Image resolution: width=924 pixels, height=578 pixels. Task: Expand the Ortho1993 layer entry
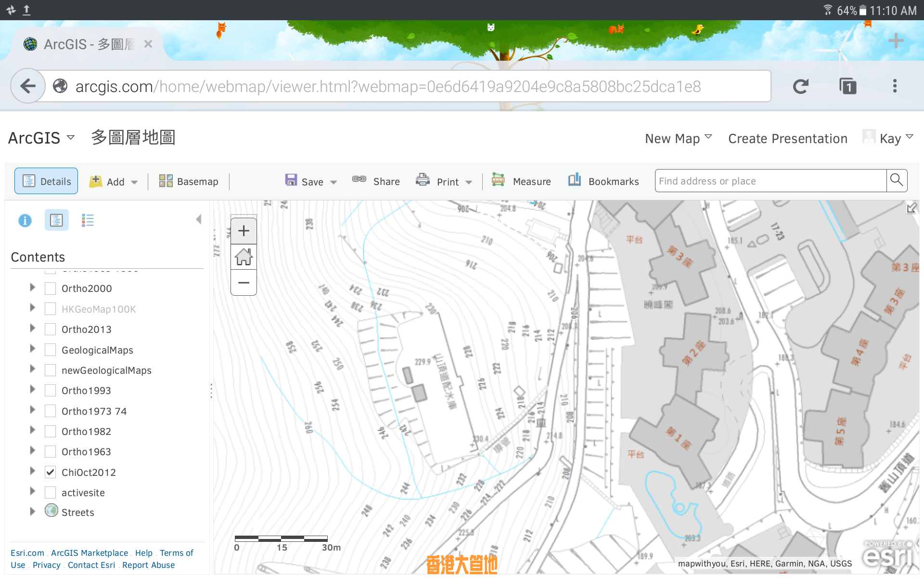click(x=32, y=390)
